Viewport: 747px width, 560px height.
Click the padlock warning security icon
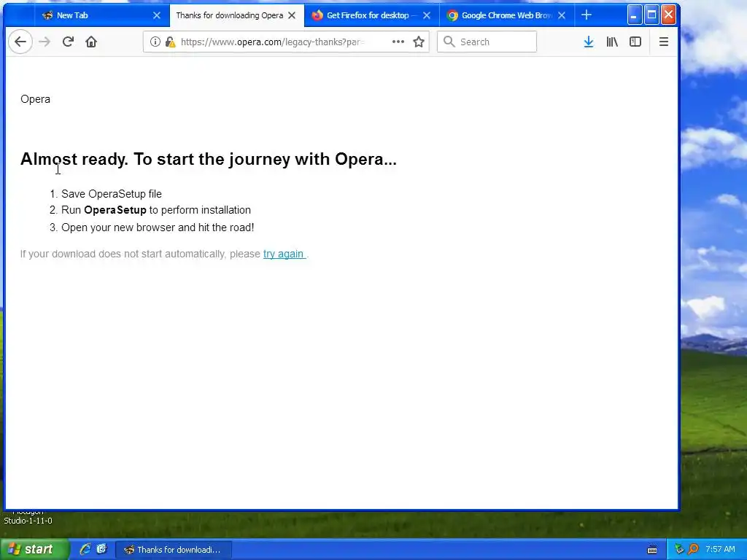tap(170, 42)
